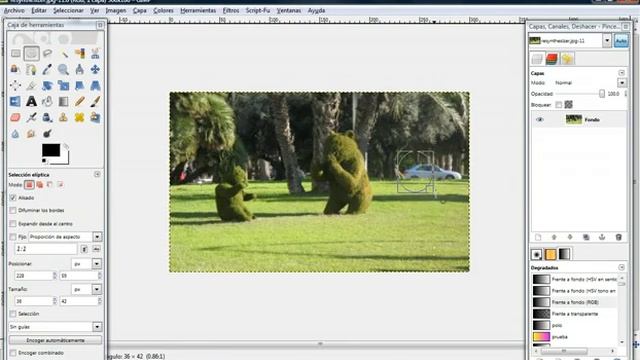The image size is (640, 360).
Task: Select the Heal tool
Action: tap(79, 118)
